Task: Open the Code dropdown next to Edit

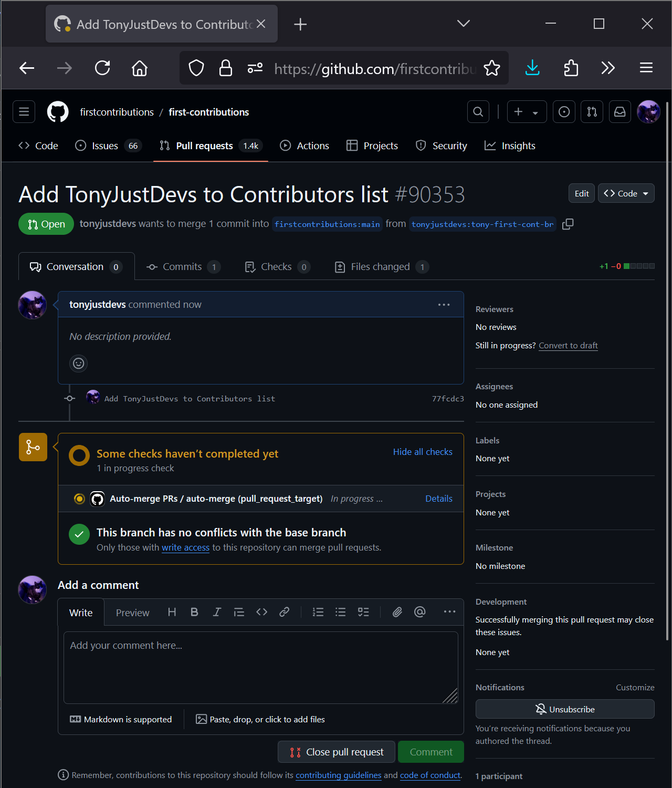Action: 626,193
